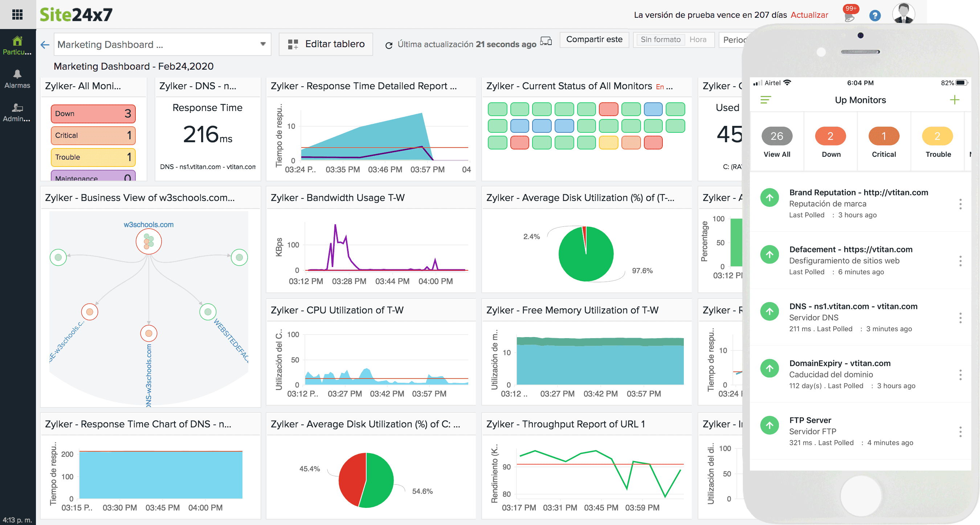Viewport: 980px width, 525px height.
Task: Click the first red monitor tile in status grid
Action: click(608, 109)
